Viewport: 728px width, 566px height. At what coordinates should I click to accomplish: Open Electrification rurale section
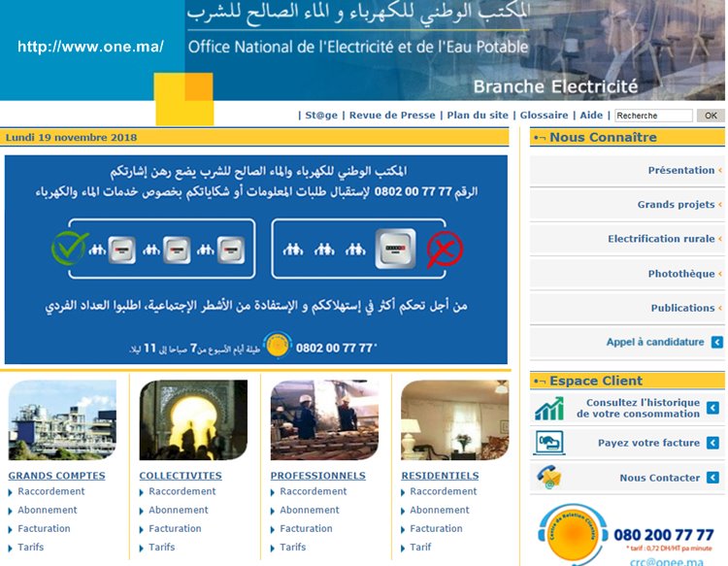pos(660,239)
